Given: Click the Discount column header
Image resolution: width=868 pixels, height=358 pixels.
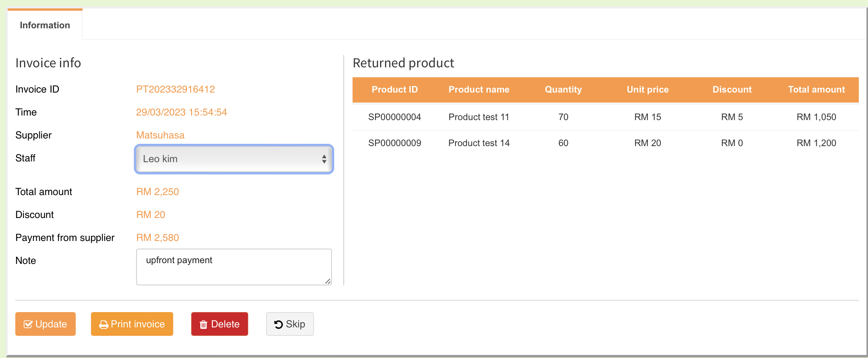Looking at the screenshot, I should point(732,89).
